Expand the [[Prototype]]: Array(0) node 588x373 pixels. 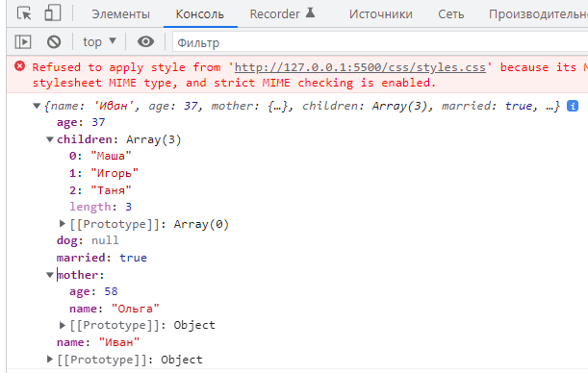coord(63,224)
